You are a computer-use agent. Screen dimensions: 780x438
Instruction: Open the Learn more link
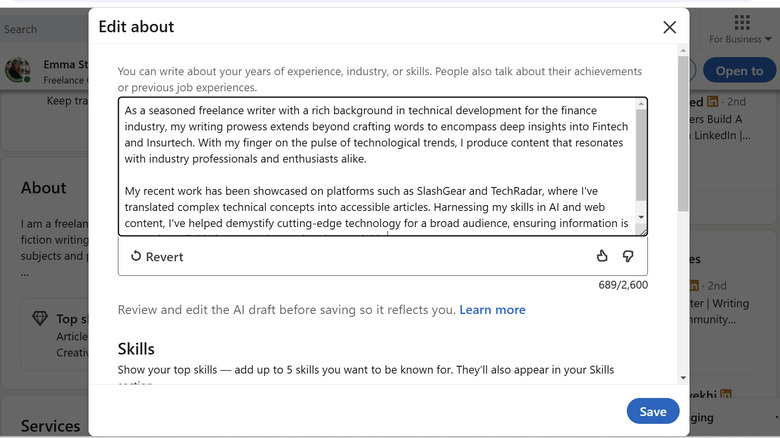coord(492,310)
